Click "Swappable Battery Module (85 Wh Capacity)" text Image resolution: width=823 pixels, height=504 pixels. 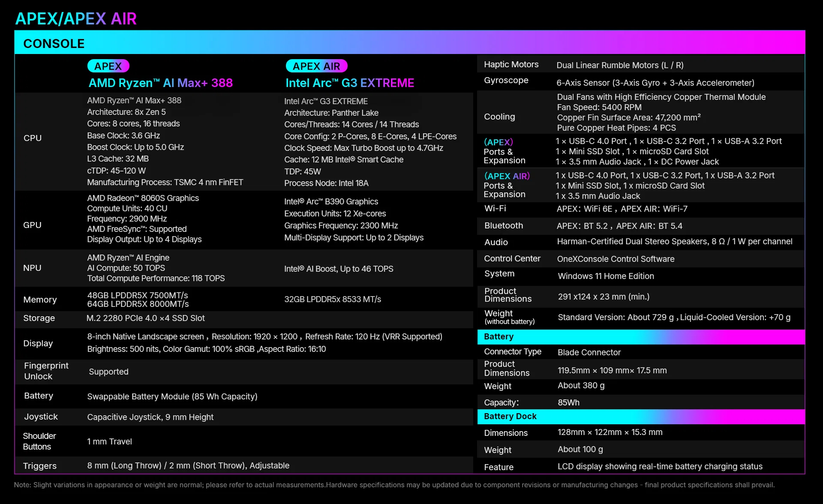click(x=172, y=396)
